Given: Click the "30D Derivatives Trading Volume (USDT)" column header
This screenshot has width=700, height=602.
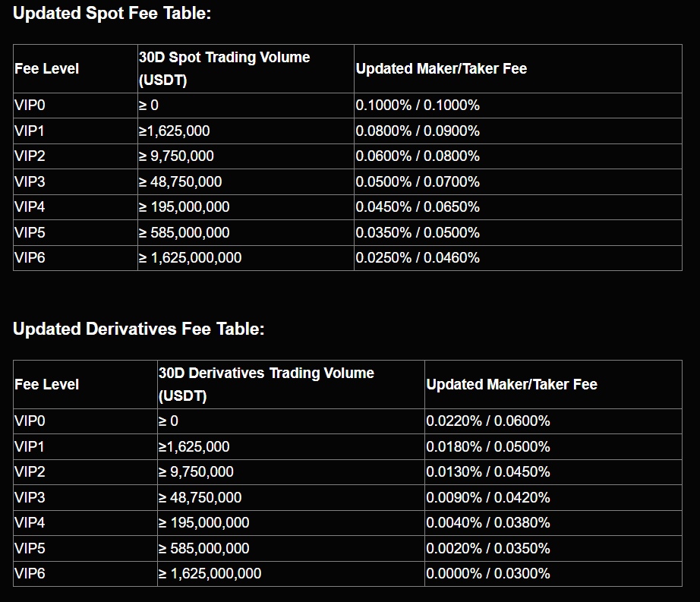Looking at the screenshot, I should (266, 384).
